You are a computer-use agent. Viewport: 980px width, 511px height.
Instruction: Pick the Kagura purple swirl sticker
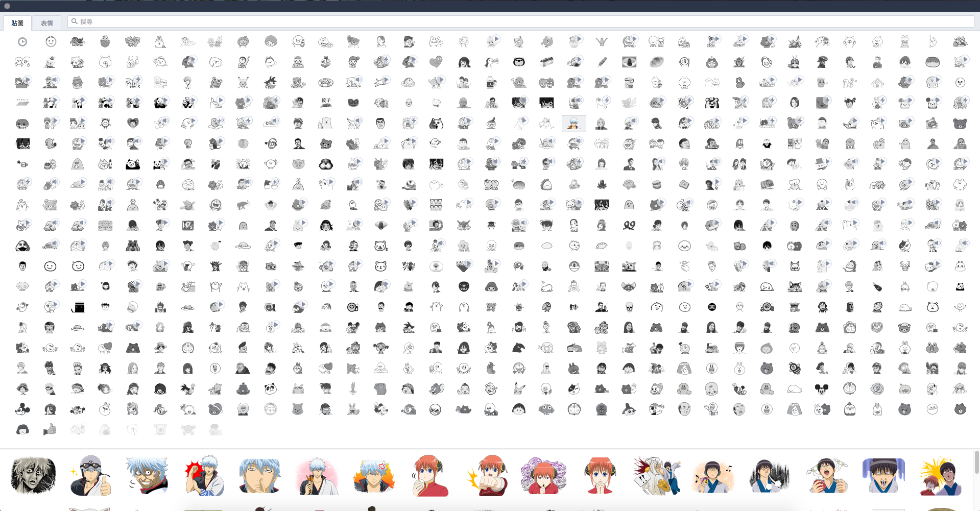[x=543, y=476]
